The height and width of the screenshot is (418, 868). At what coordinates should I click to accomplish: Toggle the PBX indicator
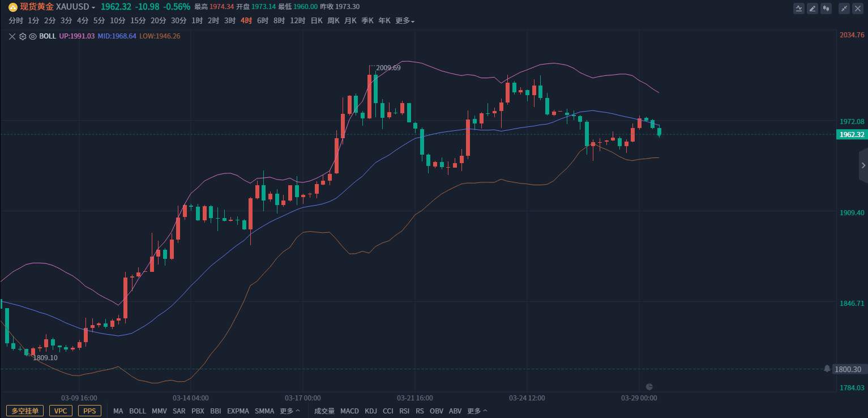pyautogui.click(x=198, y=411)
